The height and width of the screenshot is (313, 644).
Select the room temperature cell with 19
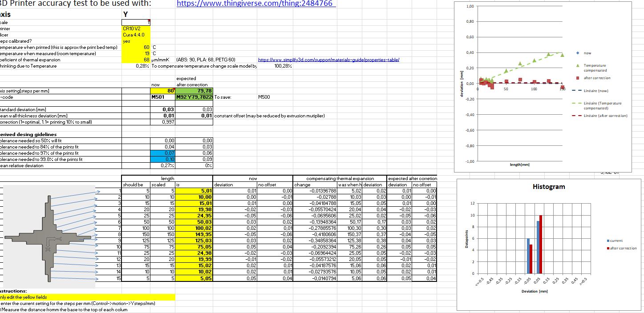[136, 53]
